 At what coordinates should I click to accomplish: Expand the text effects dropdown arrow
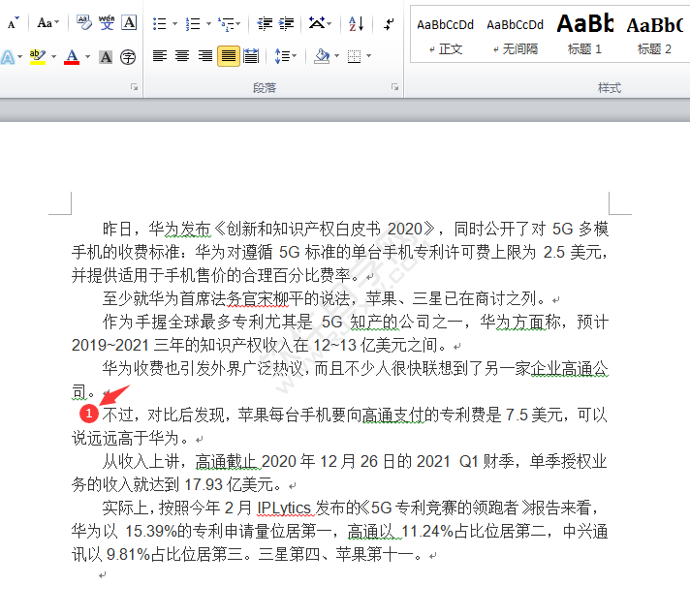19,57
